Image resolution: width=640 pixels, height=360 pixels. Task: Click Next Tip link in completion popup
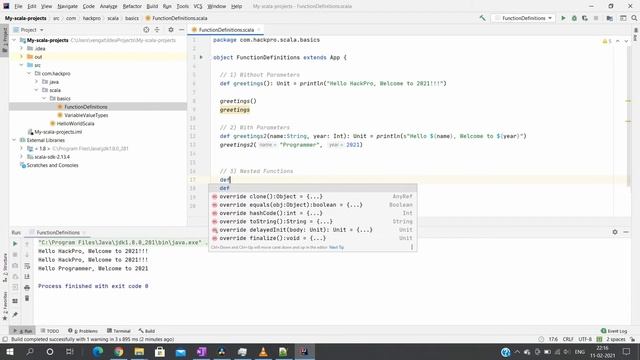point(336,247)
